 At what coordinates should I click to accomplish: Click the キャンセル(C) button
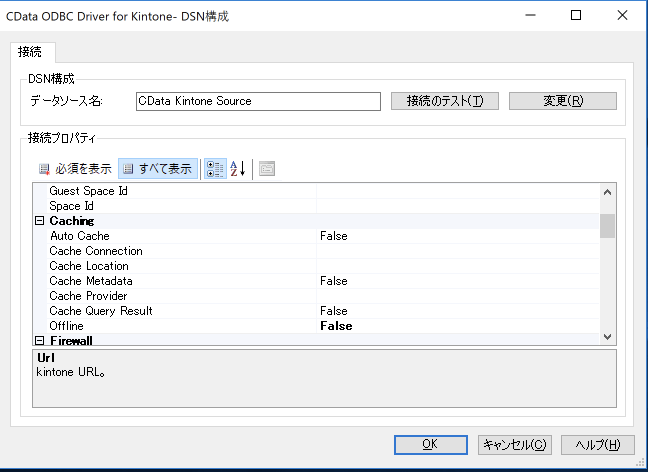click(515, 445)
